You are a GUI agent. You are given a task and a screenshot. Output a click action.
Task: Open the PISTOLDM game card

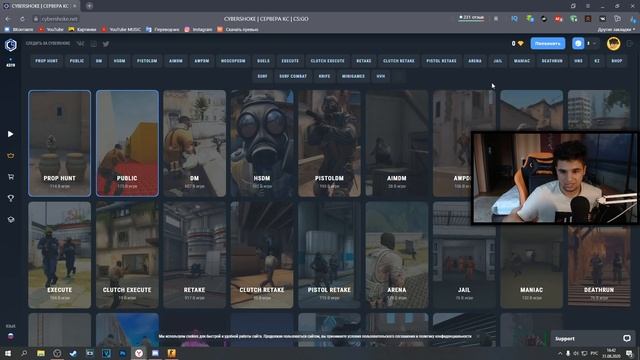coord(329,143)
